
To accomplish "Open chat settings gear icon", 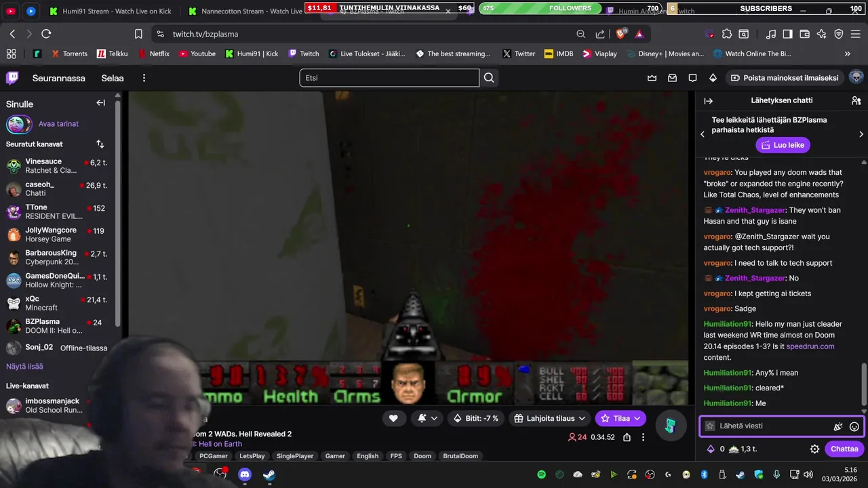I will coord(814,449).
